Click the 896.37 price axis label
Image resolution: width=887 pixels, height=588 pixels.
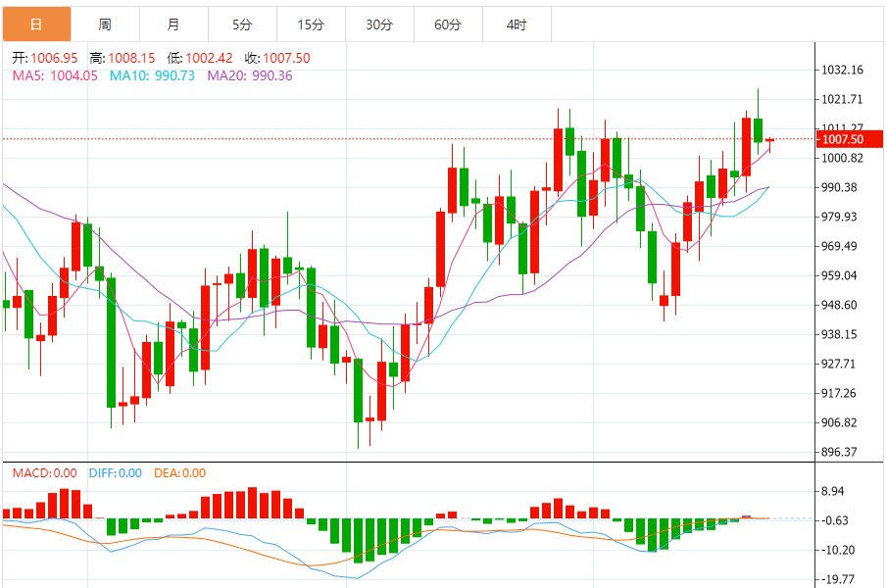click(x=839, y=452)
